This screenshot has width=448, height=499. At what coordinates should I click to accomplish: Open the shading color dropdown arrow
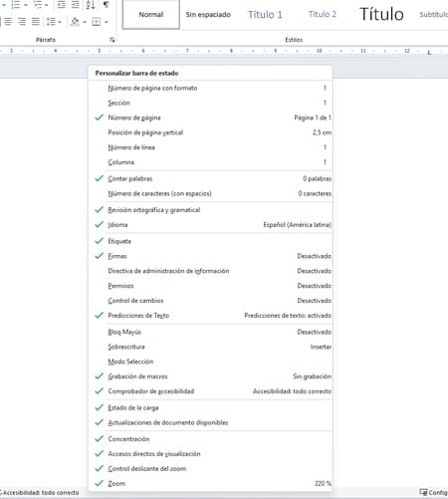click(x=85, y=22)
